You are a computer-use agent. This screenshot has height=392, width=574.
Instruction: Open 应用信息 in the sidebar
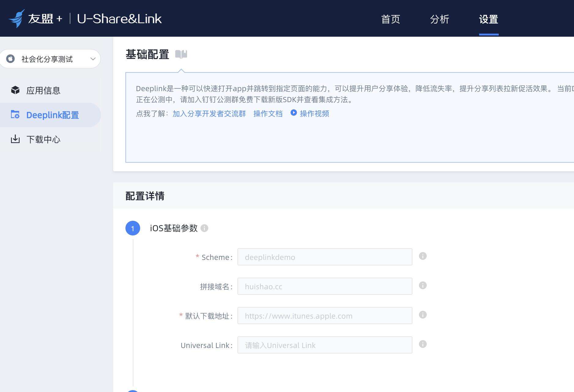(50, 91)
